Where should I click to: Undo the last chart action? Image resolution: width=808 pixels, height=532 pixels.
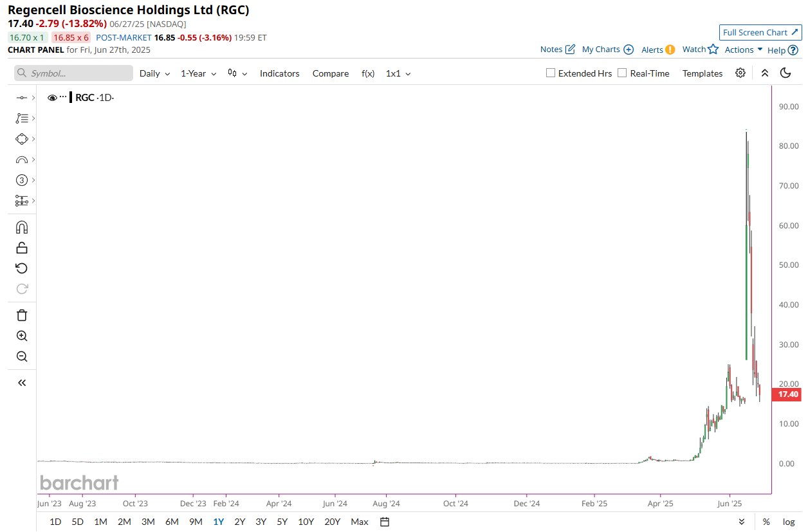click(22, 268)
